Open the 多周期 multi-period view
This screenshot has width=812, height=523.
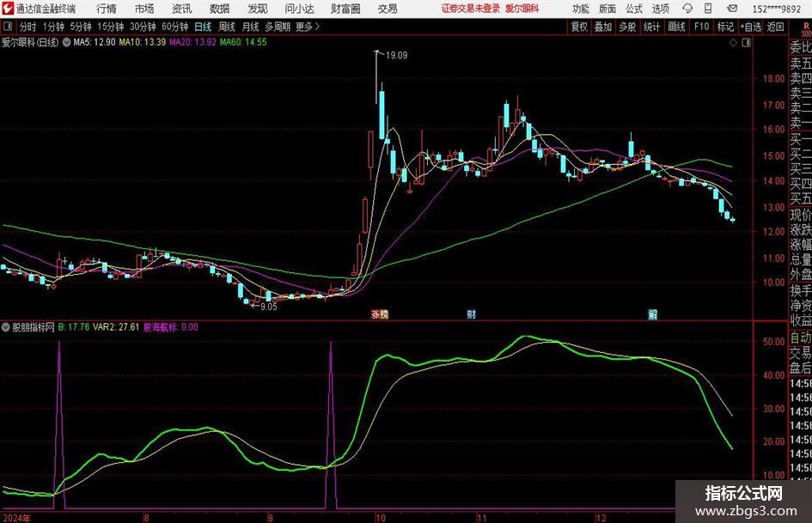278,27
